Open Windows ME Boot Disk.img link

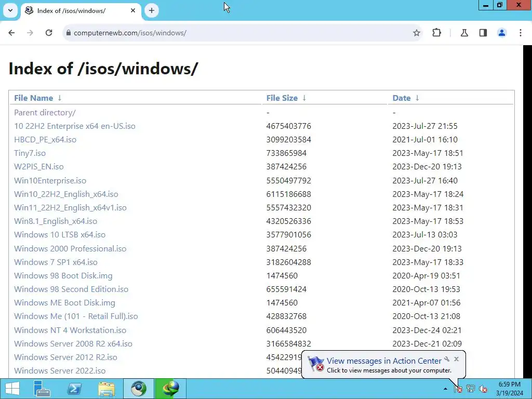pyautogui.click(x=64, y=303)
